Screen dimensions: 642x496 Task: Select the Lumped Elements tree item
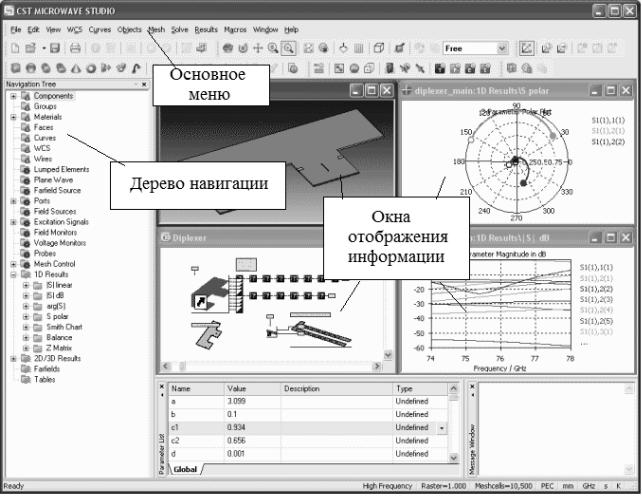pos(61,169)
